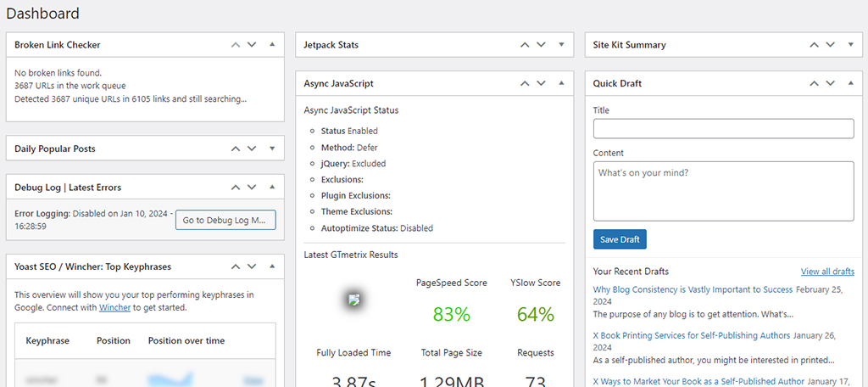Image resolution: width=868 pixels, height=387 pixels.
Task: Collapse the Quick Draft panel
Action: 851,84
